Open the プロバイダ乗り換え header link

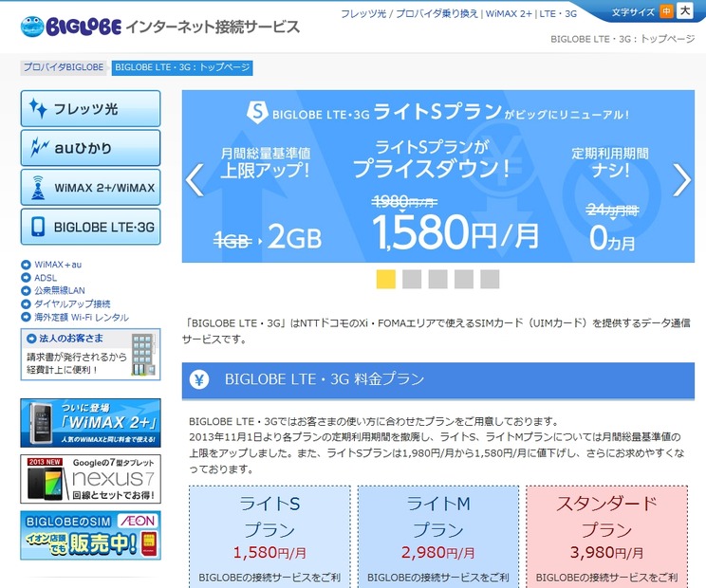pyautogui.click(x=437, y=14)
